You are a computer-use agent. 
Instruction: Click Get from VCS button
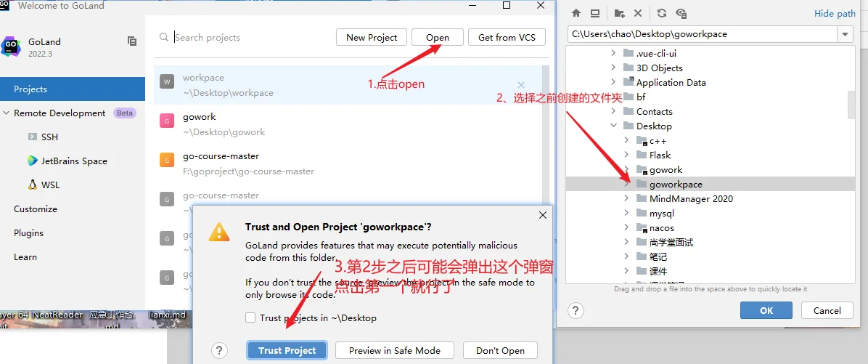point(507,37)
